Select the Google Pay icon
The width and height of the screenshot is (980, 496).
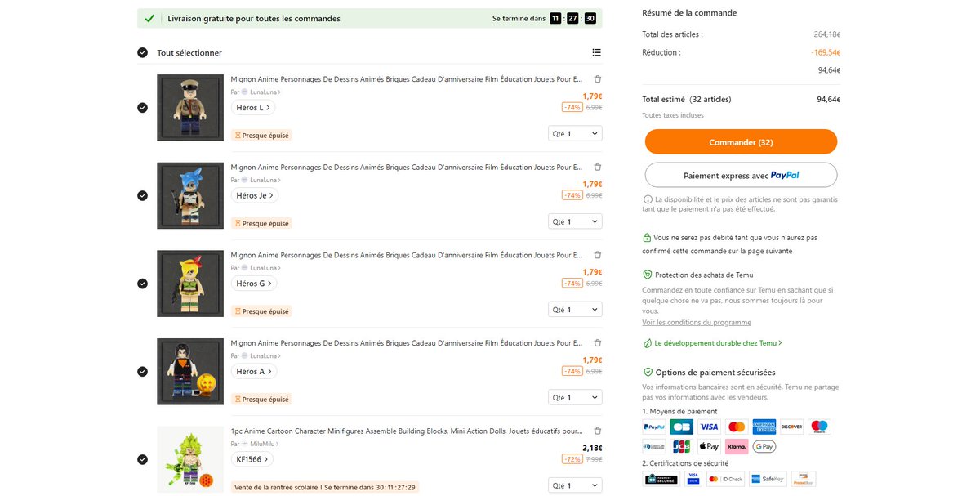(x=764, y=446)
